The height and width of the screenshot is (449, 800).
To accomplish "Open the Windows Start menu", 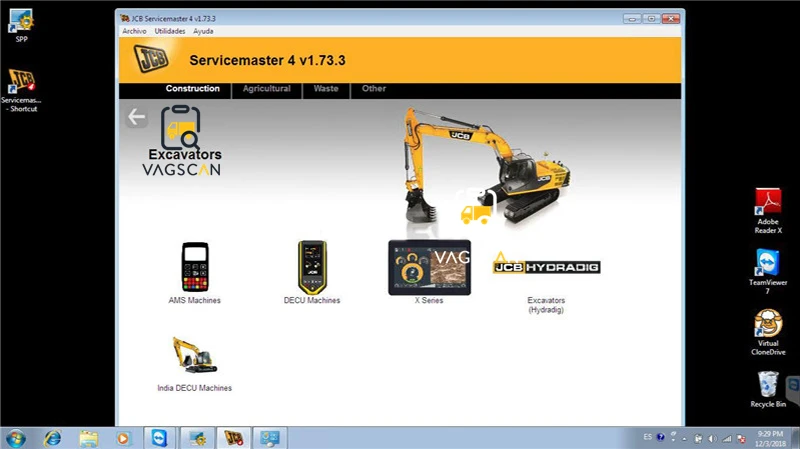I will [x=15, y=438].
